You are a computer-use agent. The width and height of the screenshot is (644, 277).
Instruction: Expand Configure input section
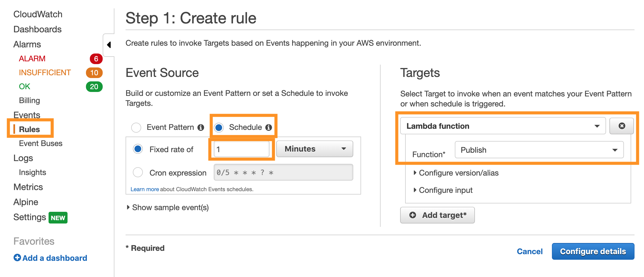(x=443, y=190)
